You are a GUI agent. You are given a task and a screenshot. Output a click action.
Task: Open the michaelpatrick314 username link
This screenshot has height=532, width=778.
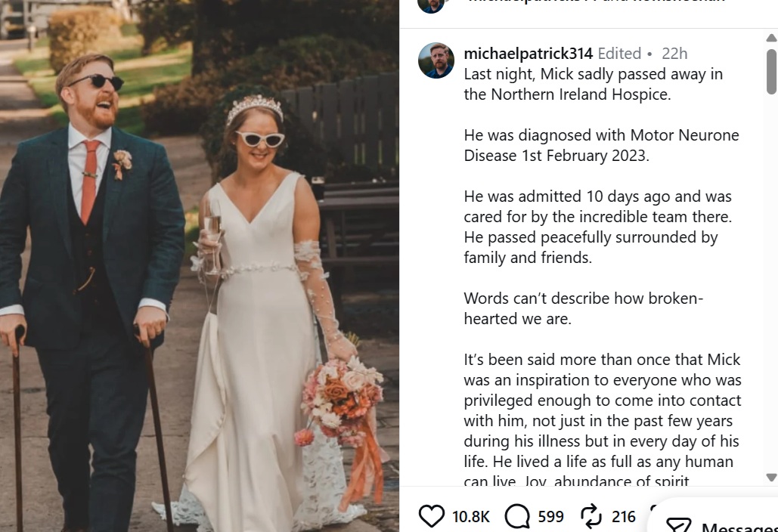click(x=528, y=54)
